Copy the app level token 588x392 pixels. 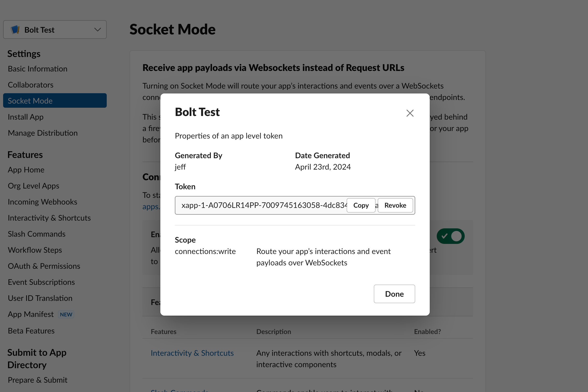361,205
